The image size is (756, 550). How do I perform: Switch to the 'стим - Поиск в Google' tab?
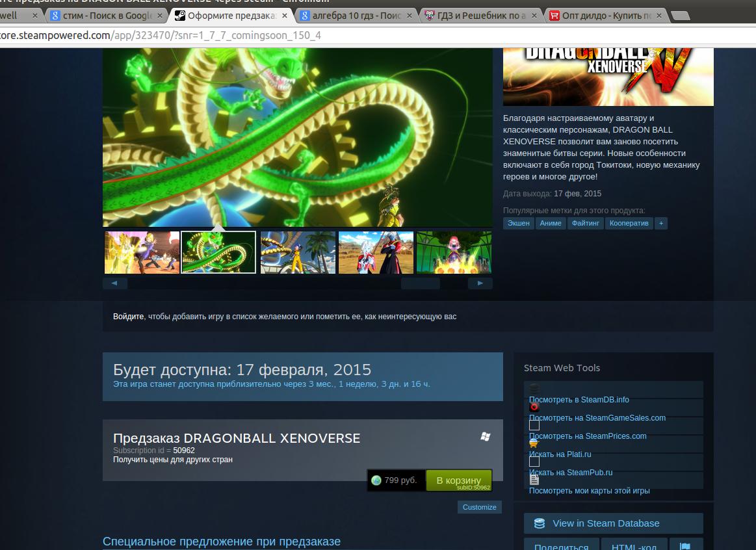(106, 16)
